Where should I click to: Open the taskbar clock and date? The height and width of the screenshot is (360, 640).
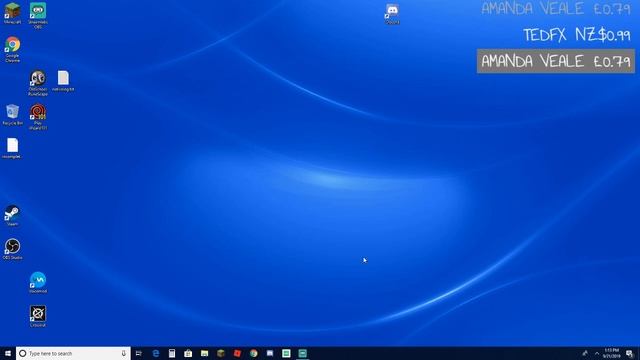pos(611,353)
